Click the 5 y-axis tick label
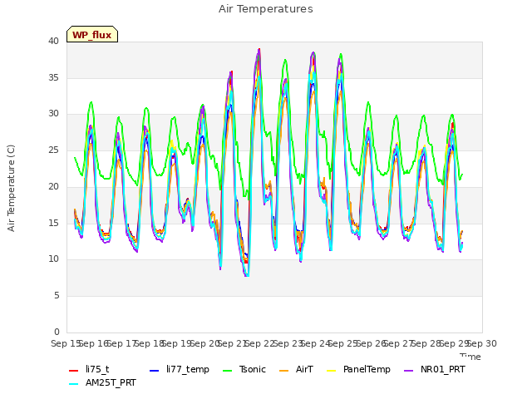Viewport: 532px width, 399px height. pyautogui.click(x=57, y=296)
